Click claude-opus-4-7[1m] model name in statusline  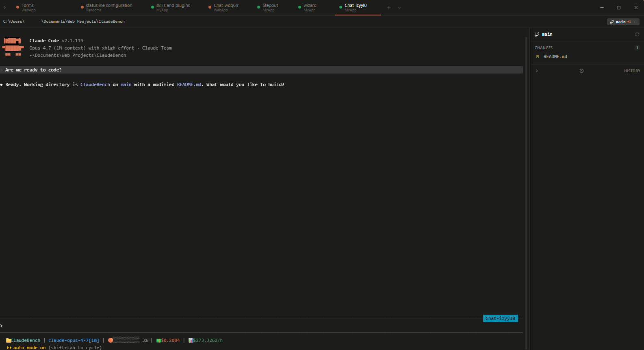click(74, 340)
